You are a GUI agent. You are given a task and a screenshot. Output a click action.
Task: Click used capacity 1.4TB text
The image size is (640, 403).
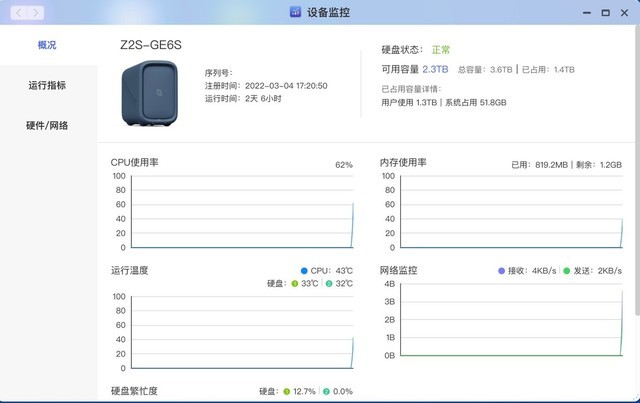coord(548,70)
